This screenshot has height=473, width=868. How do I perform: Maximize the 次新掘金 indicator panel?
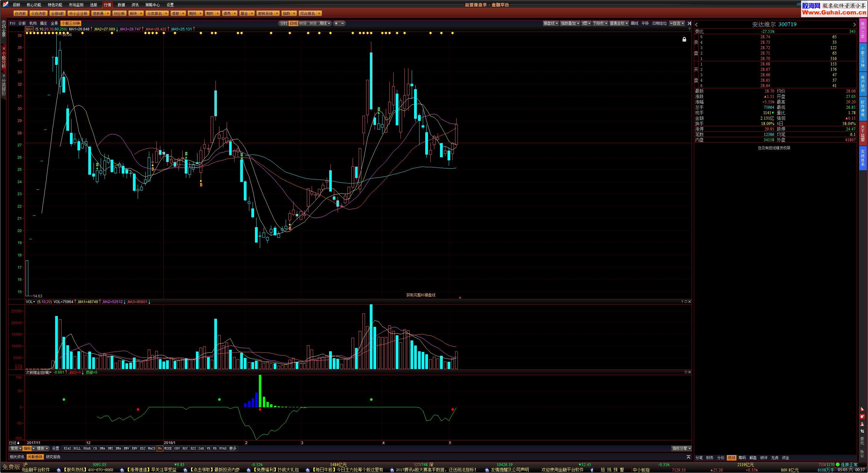pyautogui.click(x=686, y=372)
